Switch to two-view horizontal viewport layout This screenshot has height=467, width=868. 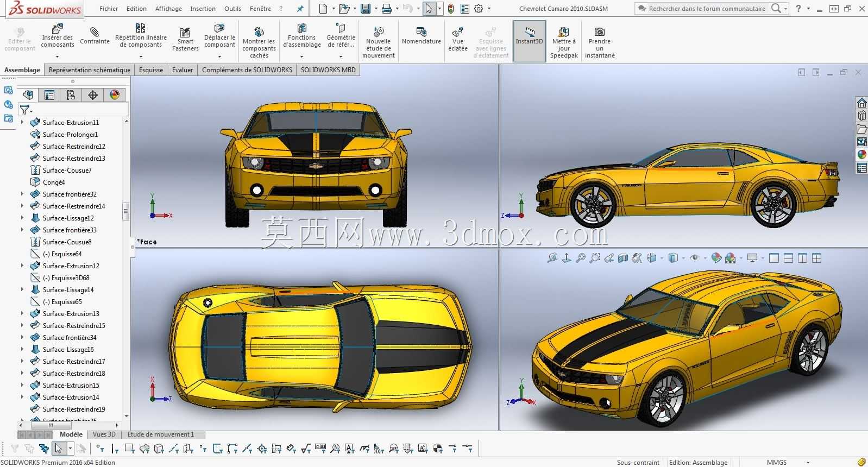click(788, 258)
